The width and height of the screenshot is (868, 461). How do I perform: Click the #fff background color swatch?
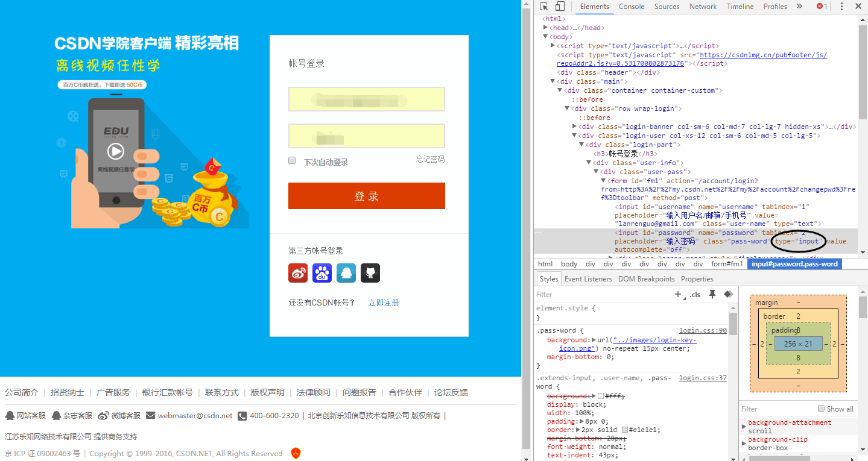point(601,396)
